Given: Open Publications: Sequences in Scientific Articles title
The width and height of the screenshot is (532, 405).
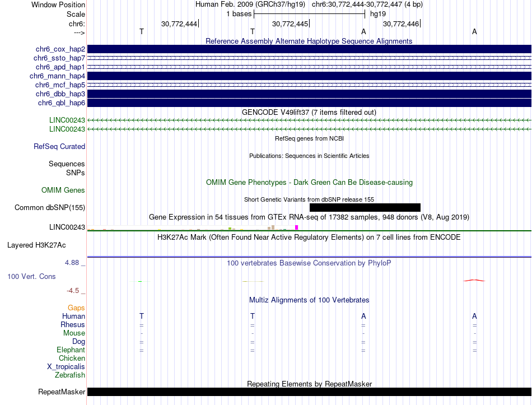Looking at the screenshot, I should pos(309,156).
